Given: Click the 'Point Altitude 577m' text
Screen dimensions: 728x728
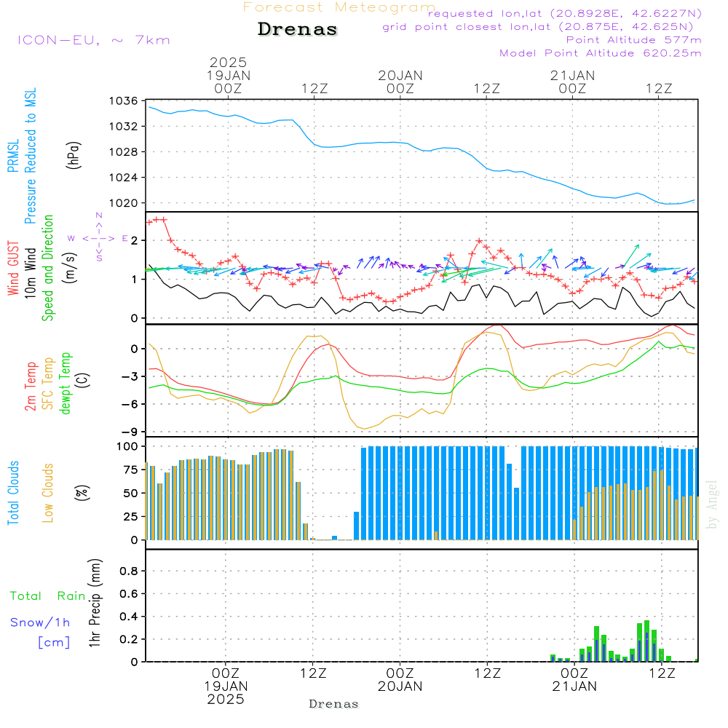Looking at the screenshot, I should (634, 40).
